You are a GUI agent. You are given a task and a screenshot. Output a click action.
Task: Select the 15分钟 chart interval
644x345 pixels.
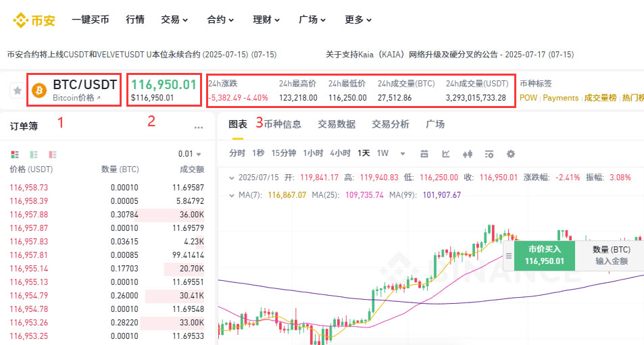[x=284, y=153]
